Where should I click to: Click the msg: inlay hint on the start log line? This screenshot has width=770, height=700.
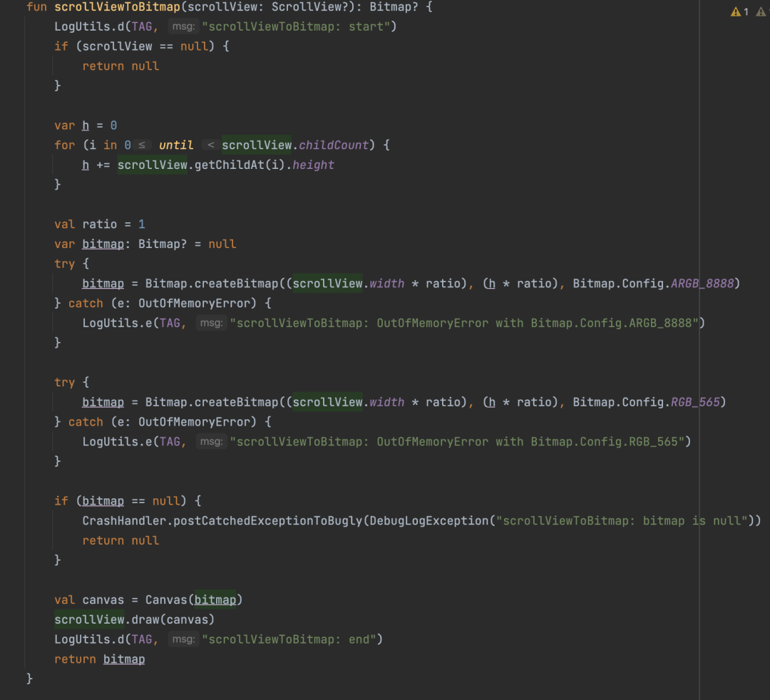pos(184,26)
